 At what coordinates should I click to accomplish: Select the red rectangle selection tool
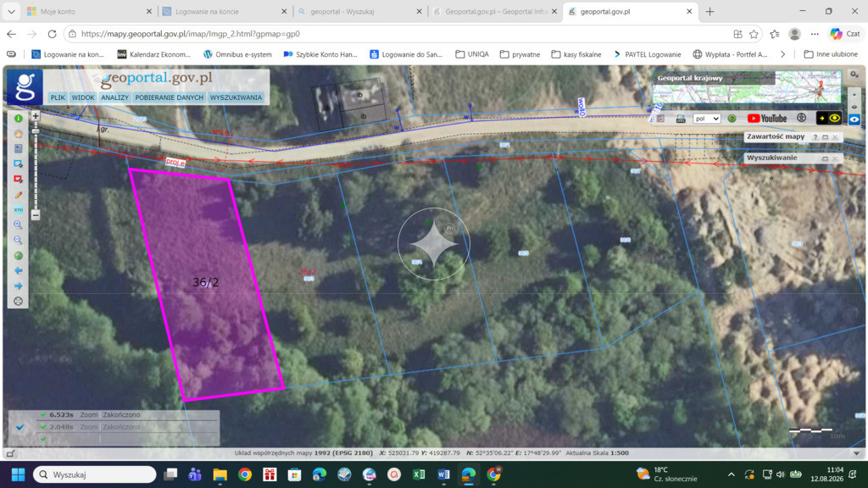tap(19, 180)
